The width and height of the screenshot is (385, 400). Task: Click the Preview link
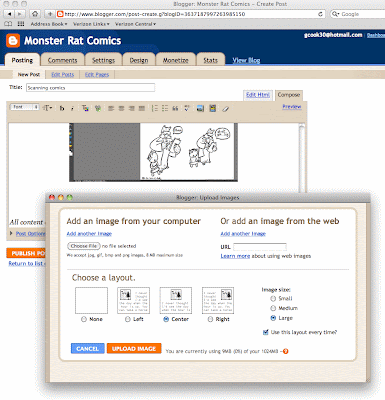[292, 107]
